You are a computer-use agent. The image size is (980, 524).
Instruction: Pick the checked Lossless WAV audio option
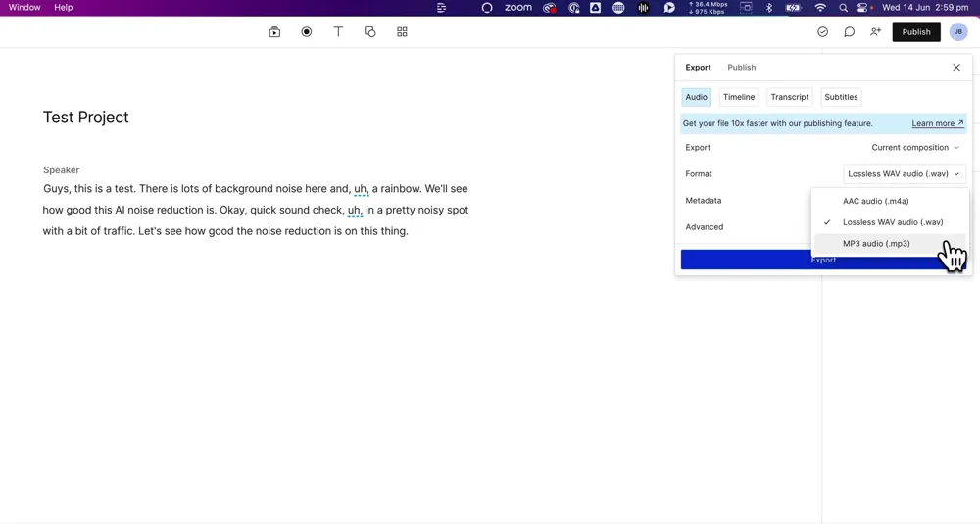[892, 222]
